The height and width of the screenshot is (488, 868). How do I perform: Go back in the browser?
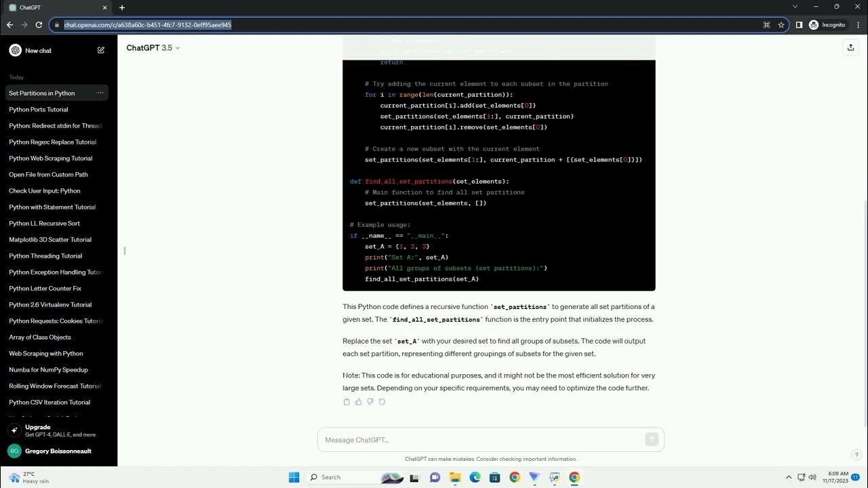click(x=9, y=24)
